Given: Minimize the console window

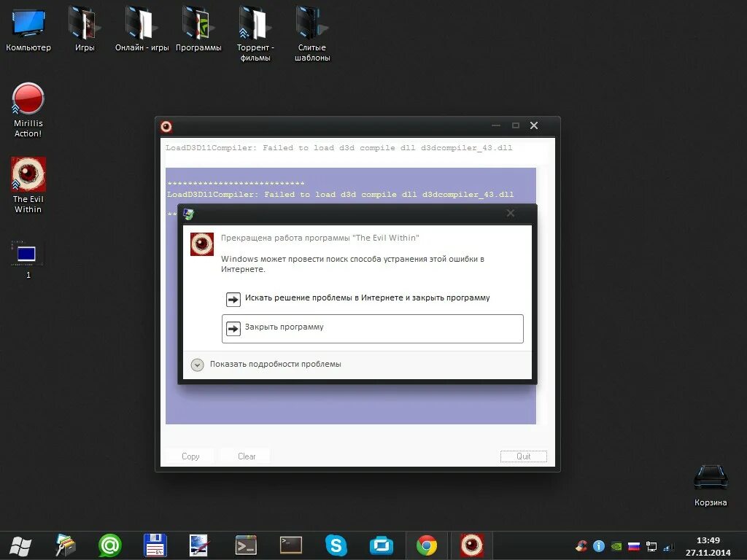Looking at the screenshot, I should click(x=496, y=125).
